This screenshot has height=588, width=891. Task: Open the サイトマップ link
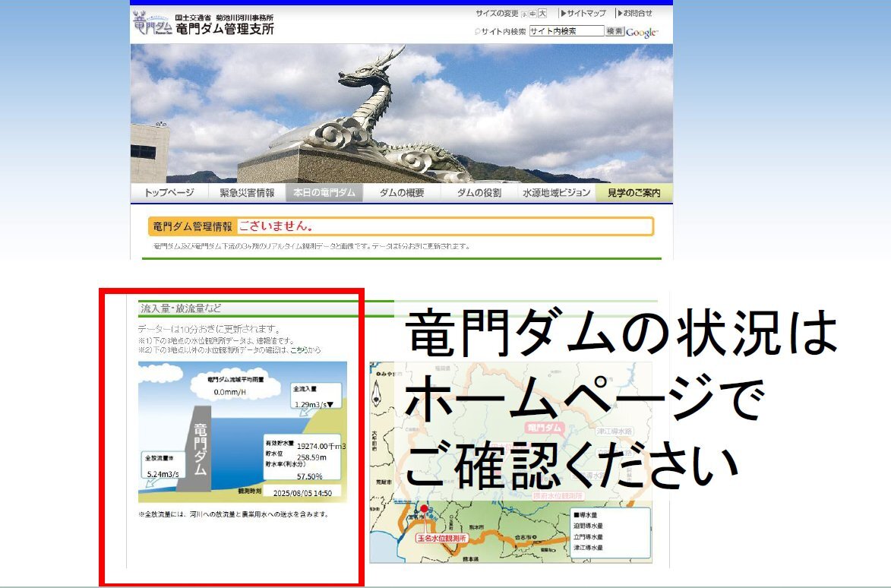[x=583, y=13]
